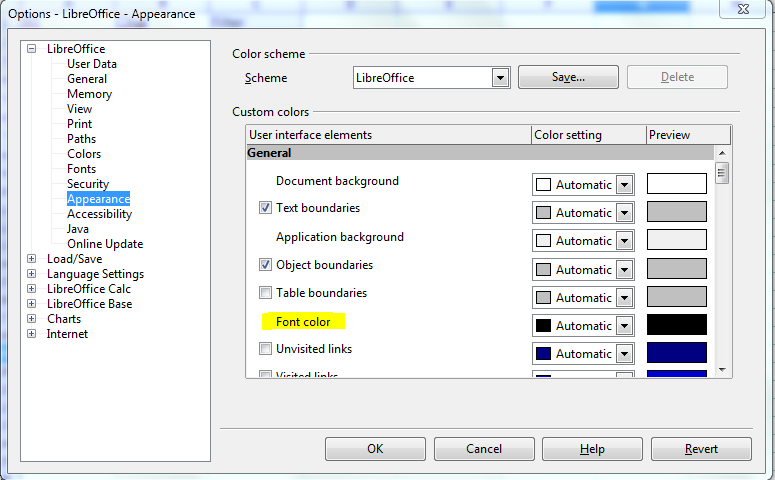Viewport: 775px width, 480px height.
Task: Expand the LibreOffice Calc tree node
Action: [x=32, y=289]
